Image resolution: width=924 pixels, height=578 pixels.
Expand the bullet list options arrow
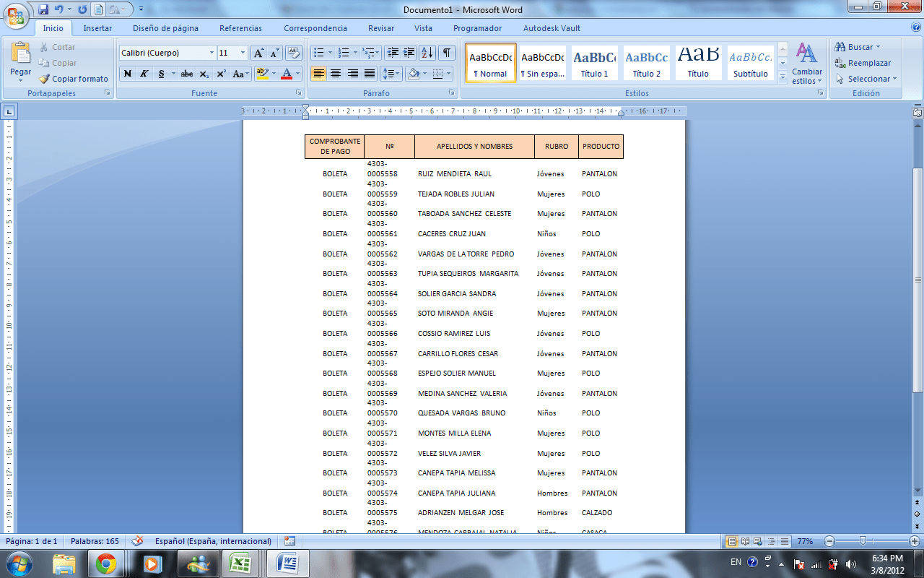pyautogui.click(x=328, y=53)
